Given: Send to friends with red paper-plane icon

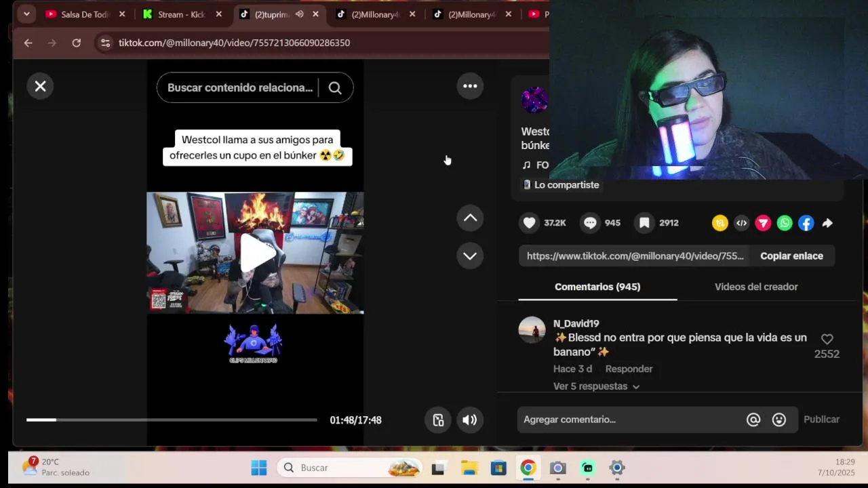Looking at the screenshot, I should [764, 223].
